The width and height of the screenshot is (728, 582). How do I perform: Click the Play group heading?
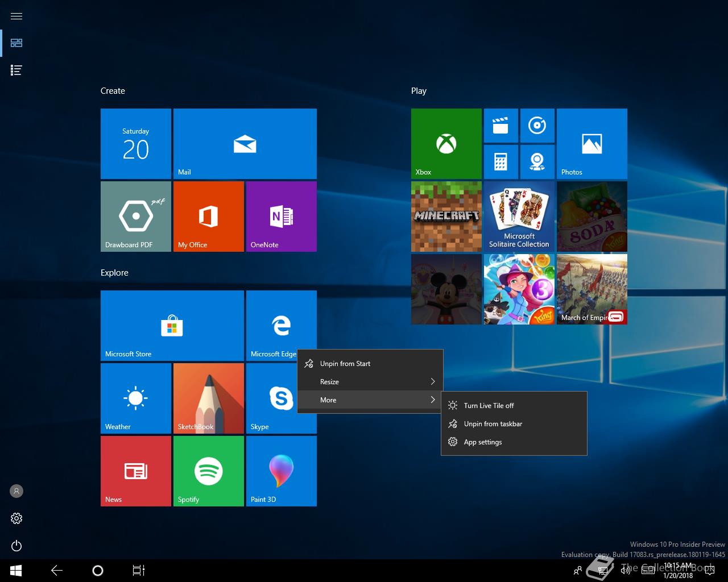pos(419,91)
